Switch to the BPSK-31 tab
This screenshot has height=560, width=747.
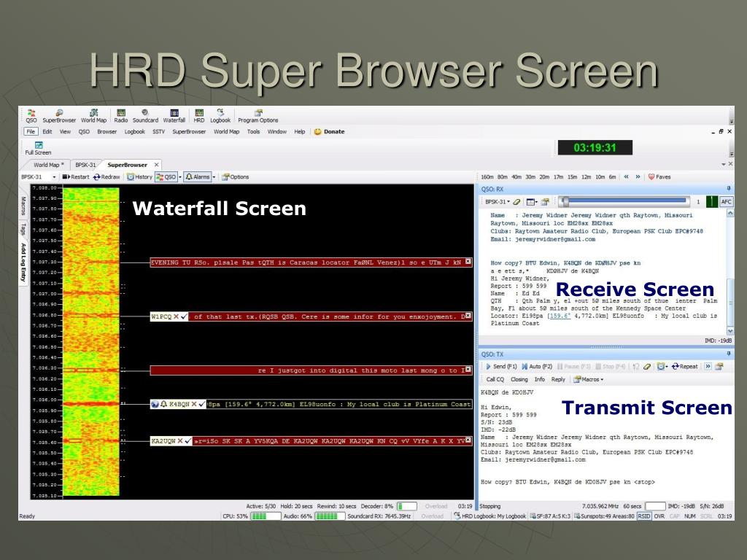[x=86, y=165]
